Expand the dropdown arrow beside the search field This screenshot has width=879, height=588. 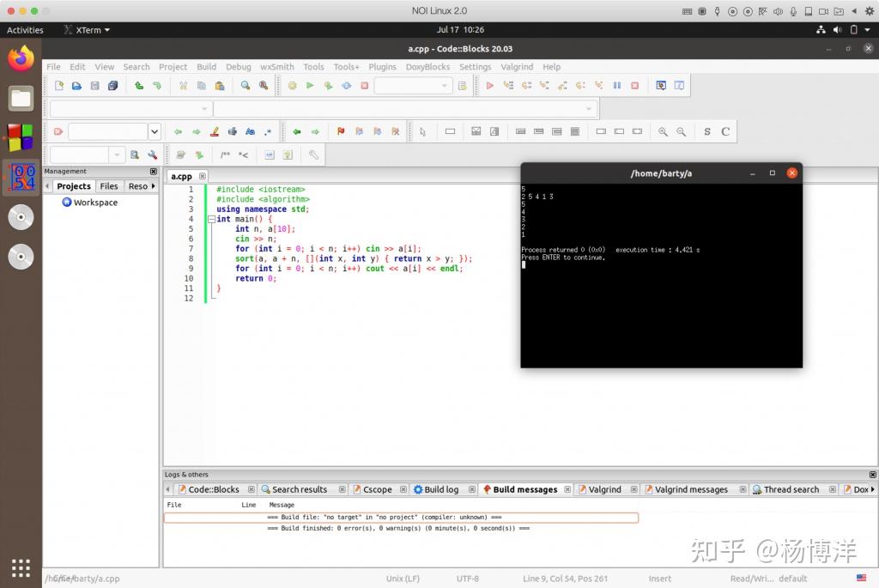(x=155, y=131)
